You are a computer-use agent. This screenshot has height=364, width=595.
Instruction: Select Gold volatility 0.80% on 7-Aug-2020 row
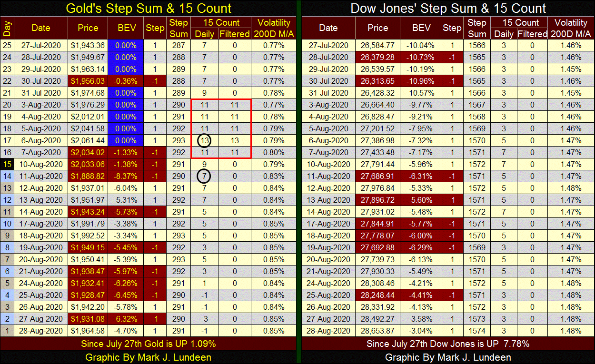click(274, 153)
